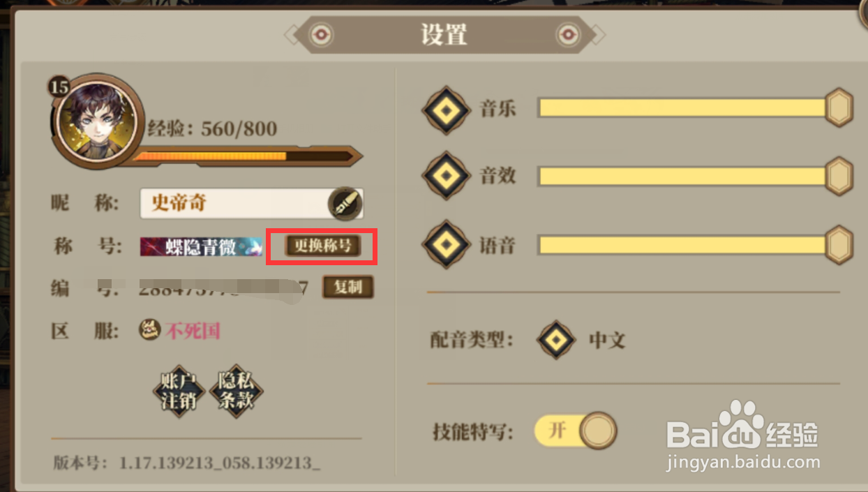Click the 复制 button next to ID
This screenshot has width=868, height=492.
(x=347, y=287)
